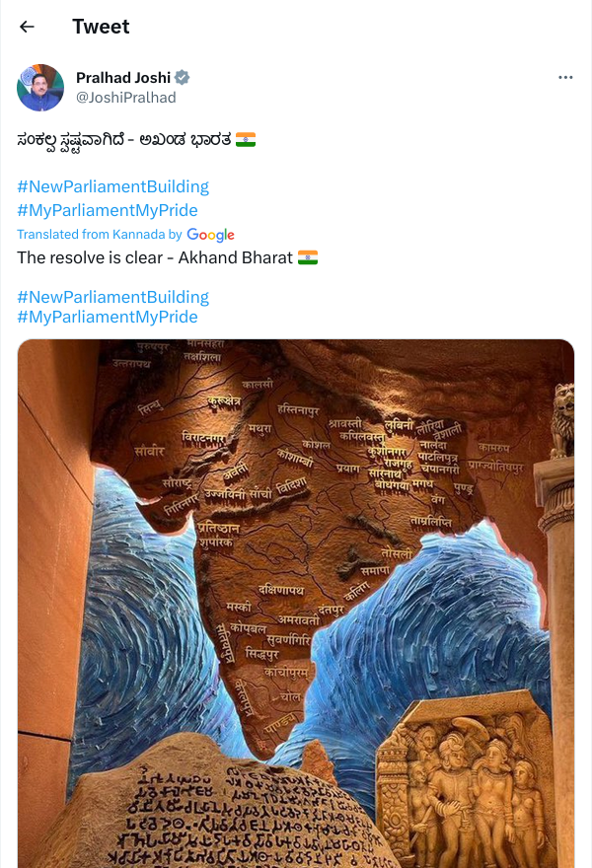Open the first #NewParliamentBuilding hashtag

coord(112,186)
